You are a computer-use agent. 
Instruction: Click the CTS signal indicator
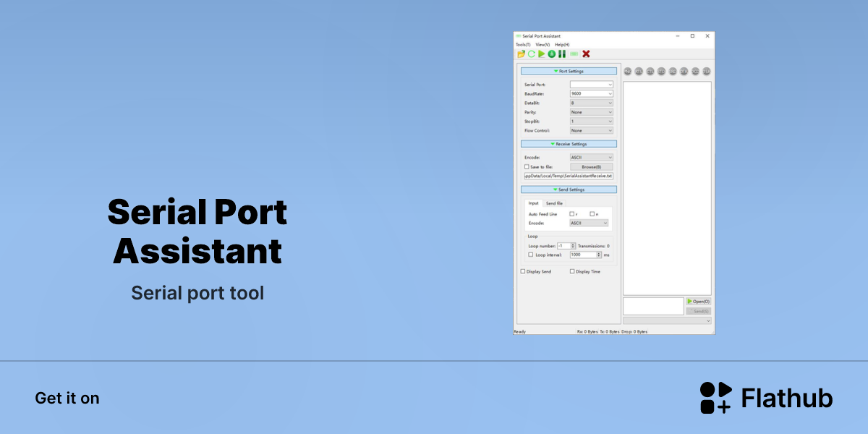tap(650, 71)
